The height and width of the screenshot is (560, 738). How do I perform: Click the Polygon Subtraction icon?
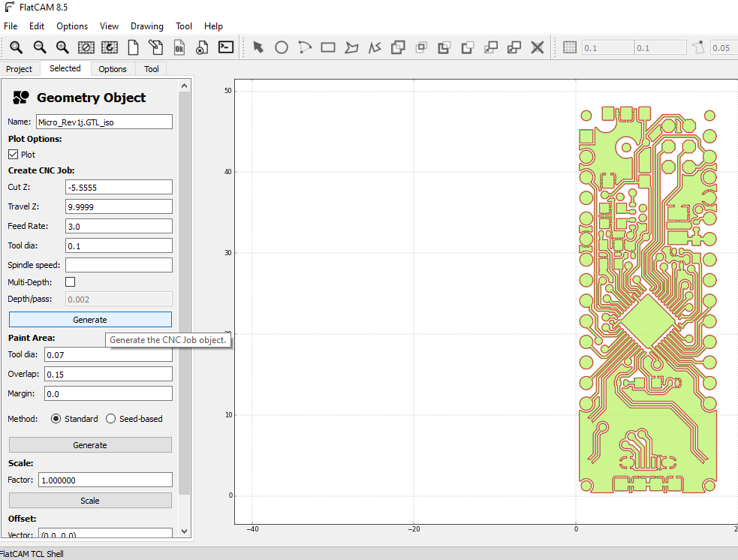pos(444,47)
